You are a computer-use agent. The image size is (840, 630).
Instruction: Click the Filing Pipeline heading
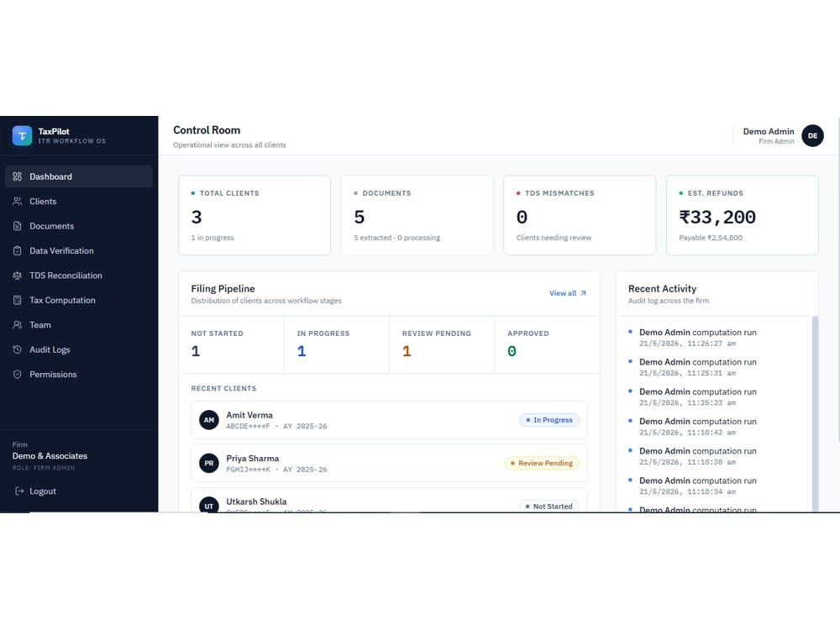[x=223, y=288]
